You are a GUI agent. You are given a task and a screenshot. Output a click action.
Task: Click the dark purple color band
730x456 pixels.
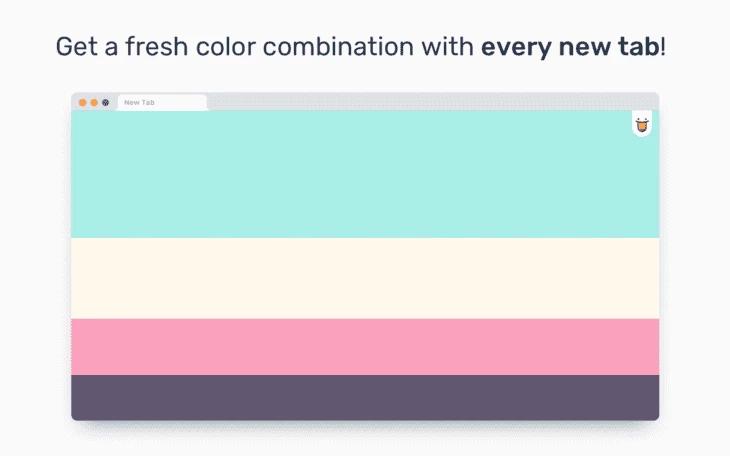click(x=365, y=397)
